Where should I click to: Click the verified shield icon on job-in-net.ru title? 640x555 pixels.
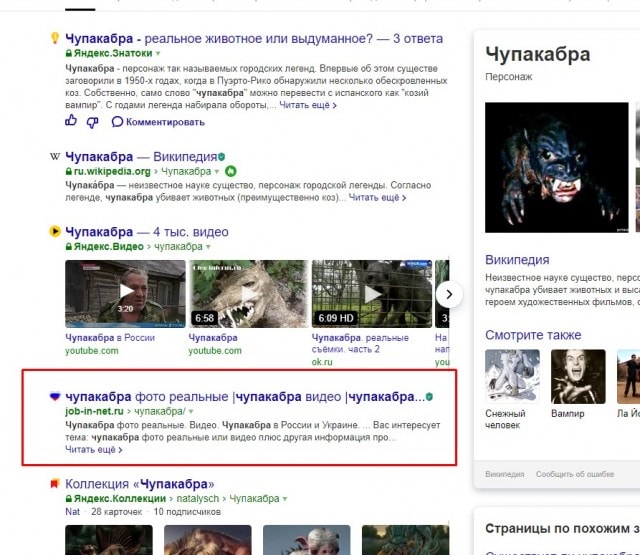coord(429,396)
